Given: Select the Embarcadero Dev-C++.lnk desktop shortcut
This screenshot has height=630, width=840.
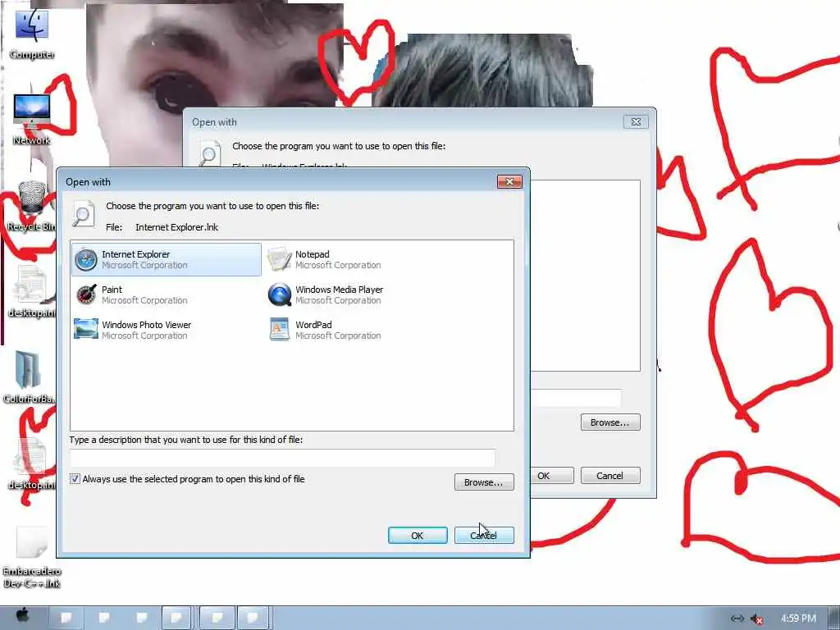Looking at the screenshot, I should point(32,557).
